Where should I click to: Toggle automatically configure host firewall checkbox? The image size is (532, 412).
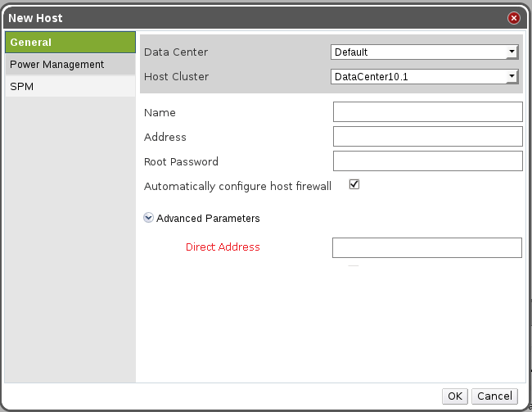[x=354, y=184]
